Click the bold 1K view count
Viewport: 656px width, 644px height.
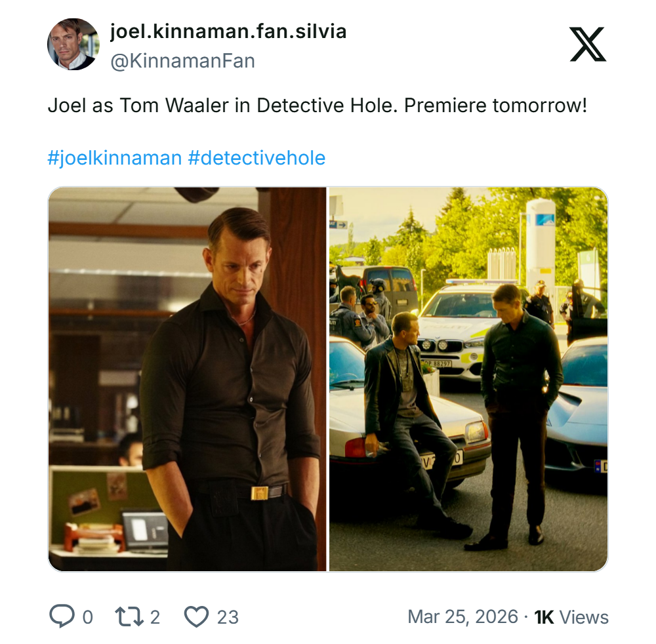pyautogui.click(x=544, y=617)
